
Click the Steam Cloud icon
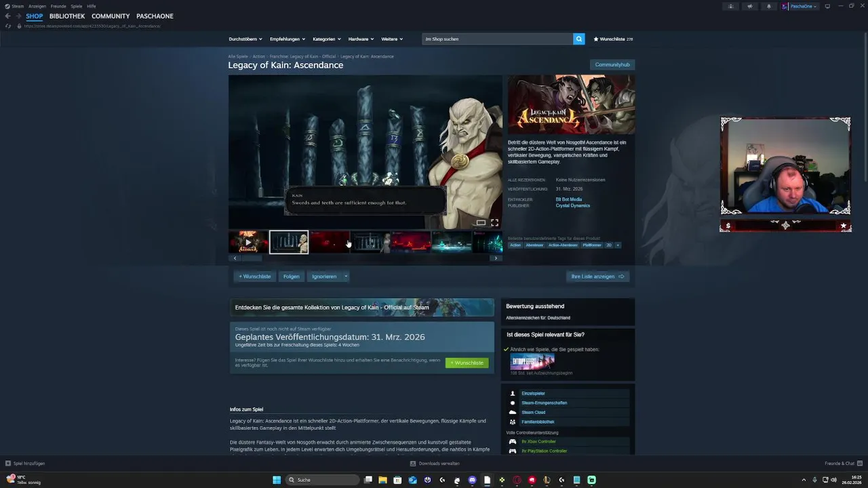tap(513, 412)
